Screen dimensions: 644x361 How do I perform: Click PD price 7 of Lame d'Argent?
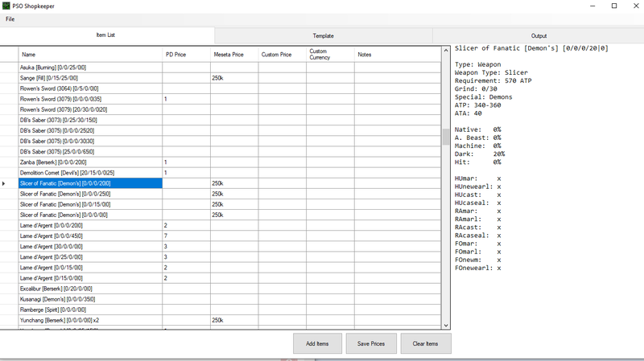click(x=187, y=236)
